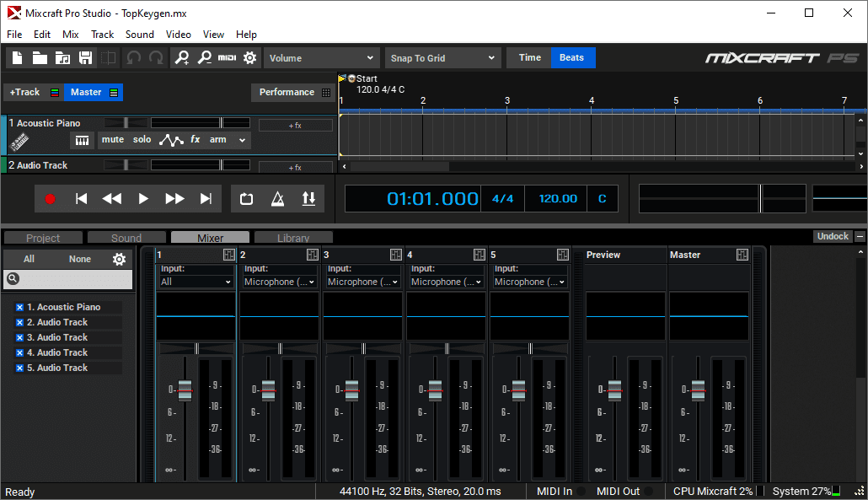
Task: Click the save project floppy disk icon
Action: 85,58
